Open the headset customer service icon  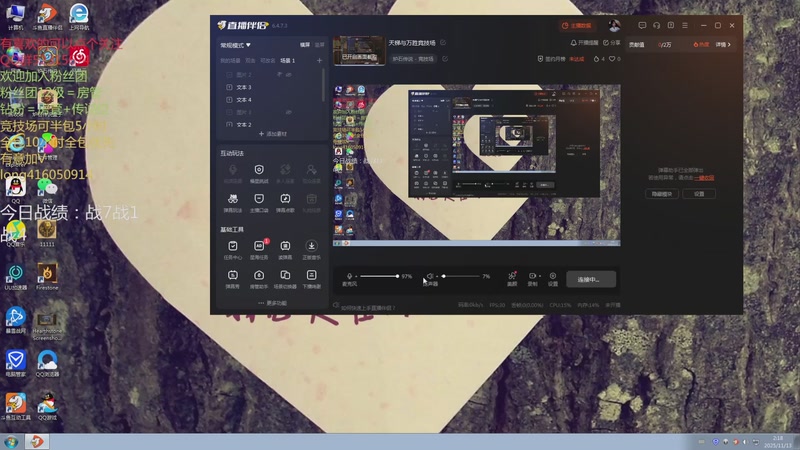point(657,25)
